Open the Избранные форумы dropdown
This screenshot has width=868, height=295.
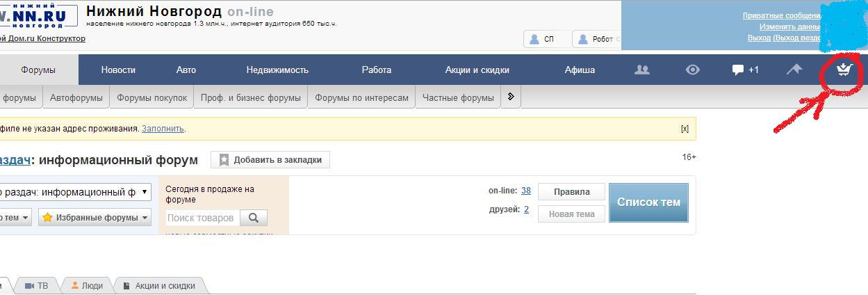click(95, 218)
